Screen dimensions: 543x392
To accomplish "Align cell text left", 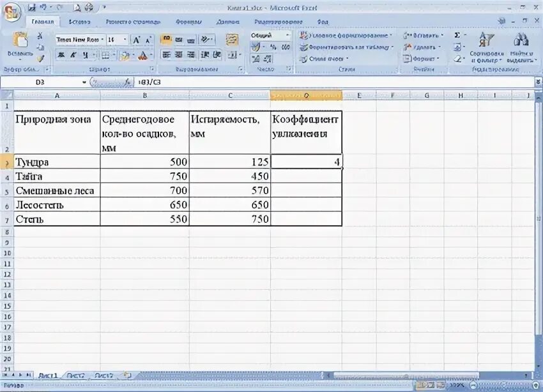I will 167,55.
